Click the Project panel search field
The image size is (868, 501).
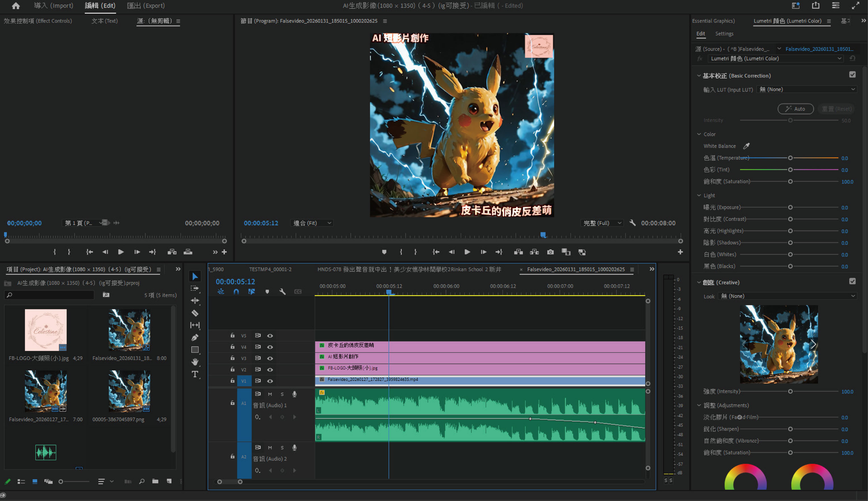point(49,295)
